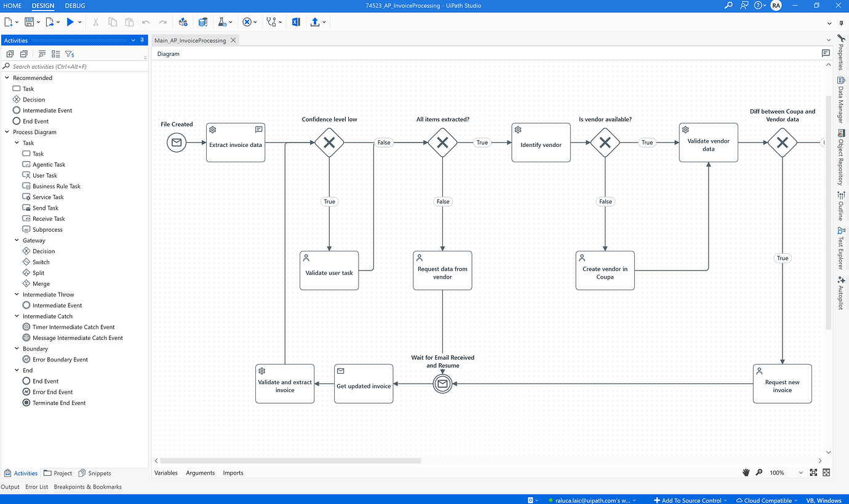Click the Remove Unused toolbar icon
The image size is (849, 504).
[x=247, y=22]
